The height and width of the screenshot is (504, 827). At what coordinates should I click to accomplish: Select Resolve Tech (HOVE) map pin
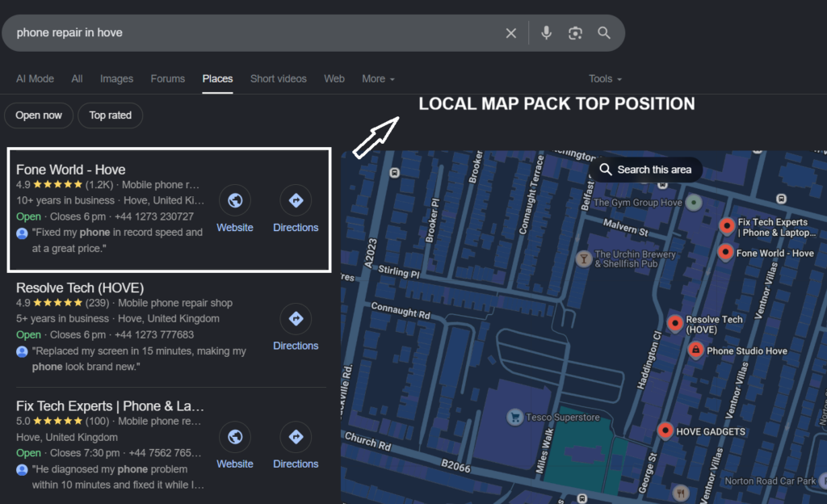(675, 322)
